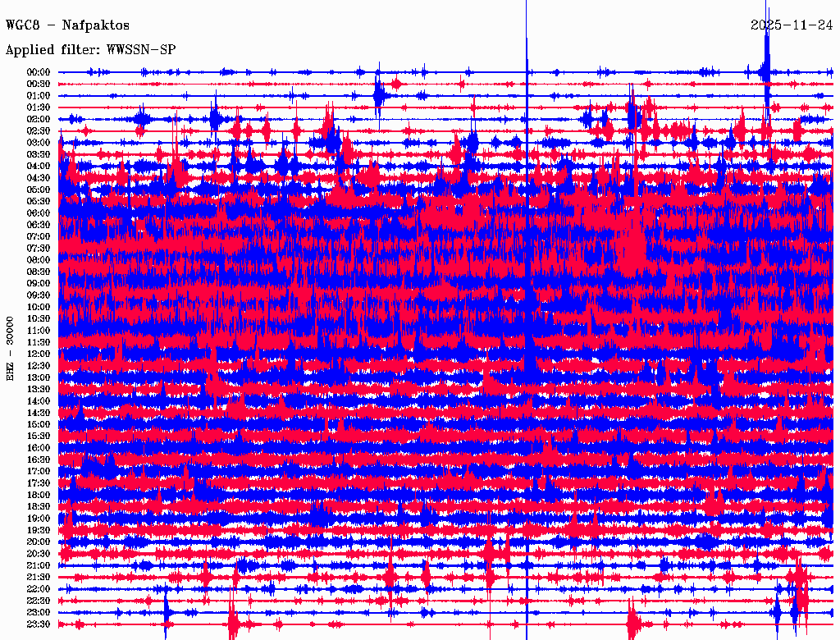Click the 13:00 time label
This screenshot has height=640, width=840.
(x=39, y=377)
